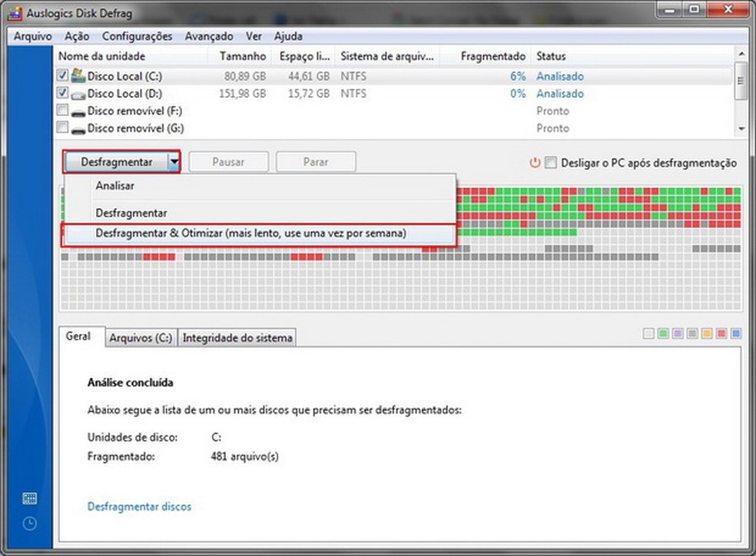Open the scheduler clock sidebar icon
This screenshot has width=756, height=556.
point(29,523)
